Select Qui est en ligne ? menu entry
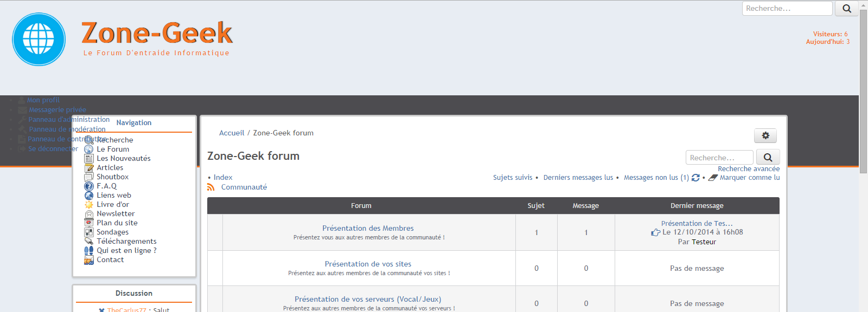This screenshot has height=312, width=868. tap(126, 251)
